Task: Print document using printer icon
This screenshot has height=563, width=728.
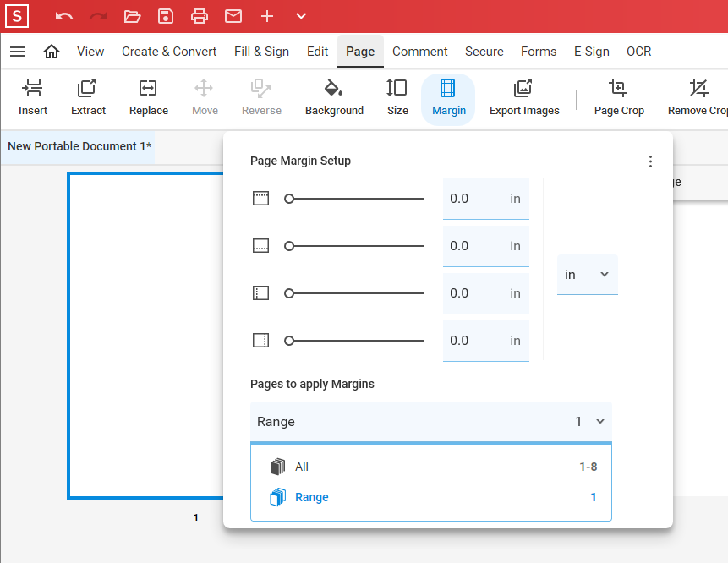Action: click(200, 16)
